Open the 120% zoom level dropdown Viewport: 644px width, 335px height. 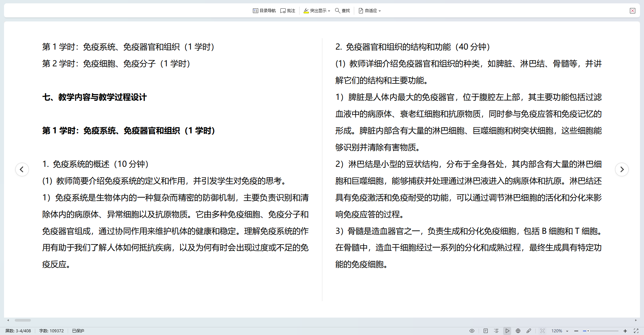pos(560,331)
